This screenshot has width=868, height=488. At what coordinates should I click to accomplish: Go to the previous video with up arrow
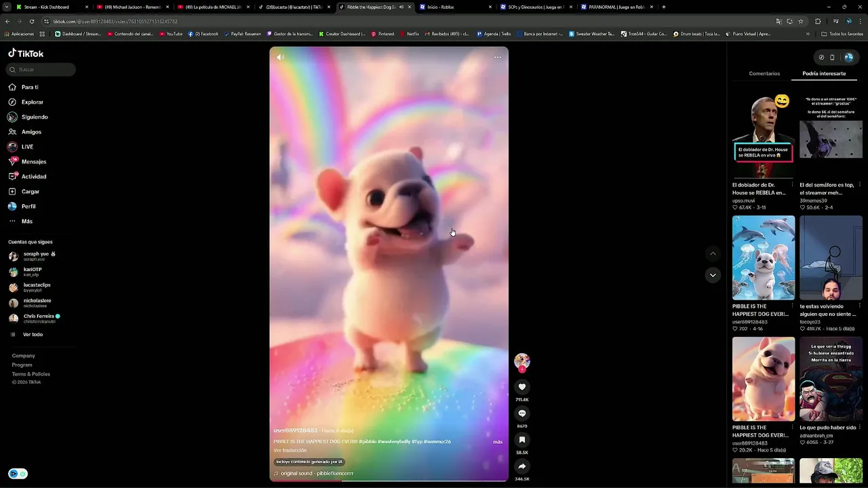(713, 253)
